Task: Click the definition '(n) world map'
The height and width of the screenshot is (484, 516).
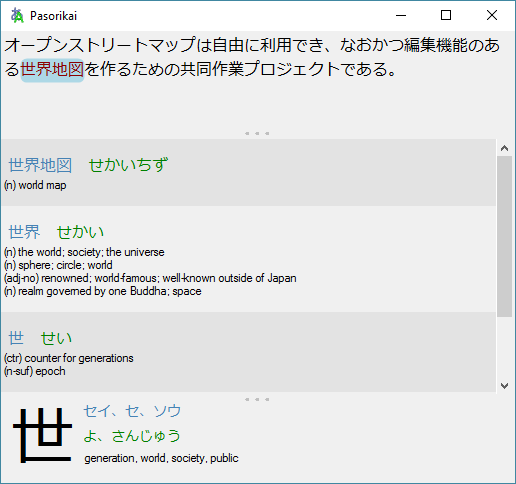Action: [35, 185]
